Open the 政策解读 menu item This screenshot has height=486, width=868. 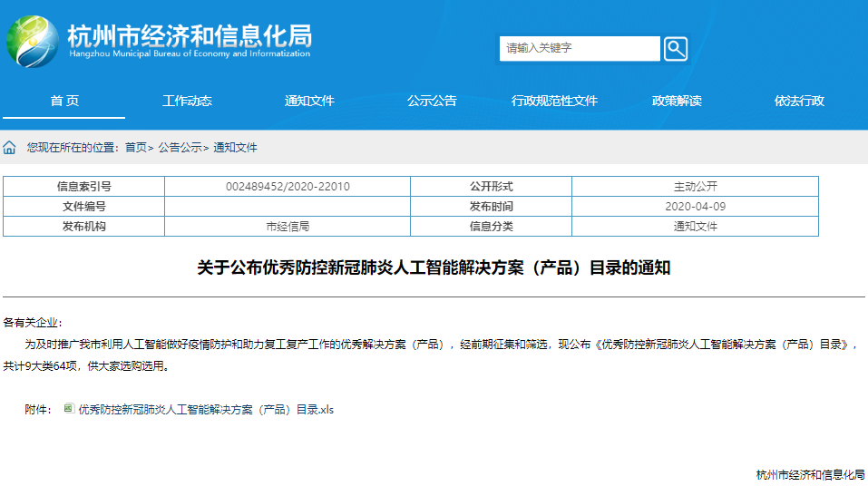(x=677, y=101)
